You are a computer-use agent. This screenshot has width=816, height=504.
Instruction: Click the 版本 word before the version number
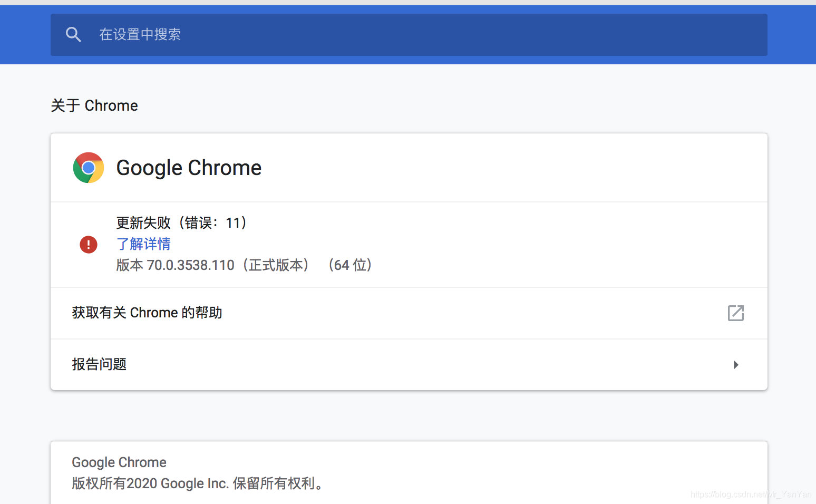point(130,265)
